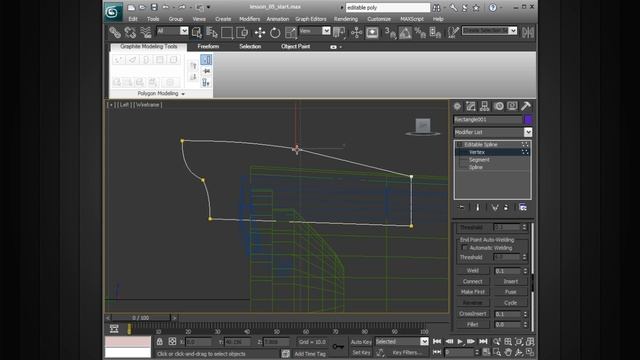Activate the Select Object tool

click(197, 32)
